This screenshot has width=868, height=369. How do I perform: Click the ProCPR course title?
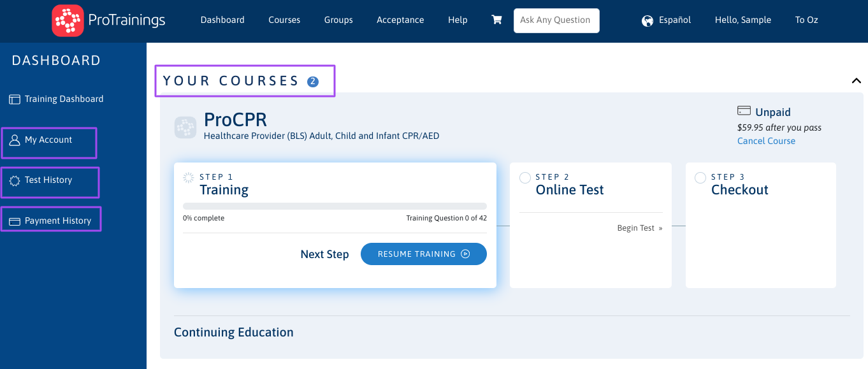(x=235, y=120)
